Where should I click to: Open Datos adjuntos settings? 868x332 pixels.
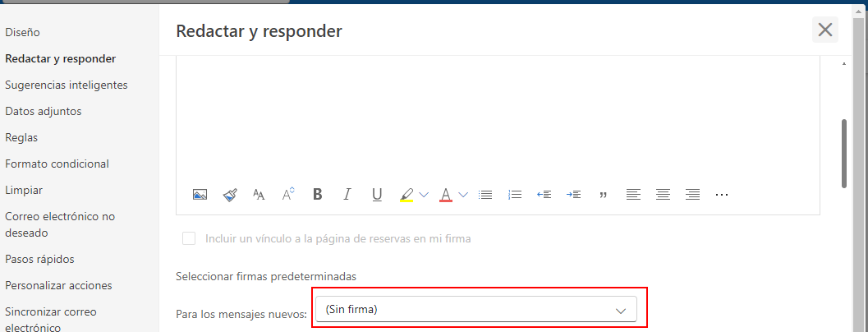(44, 111)
